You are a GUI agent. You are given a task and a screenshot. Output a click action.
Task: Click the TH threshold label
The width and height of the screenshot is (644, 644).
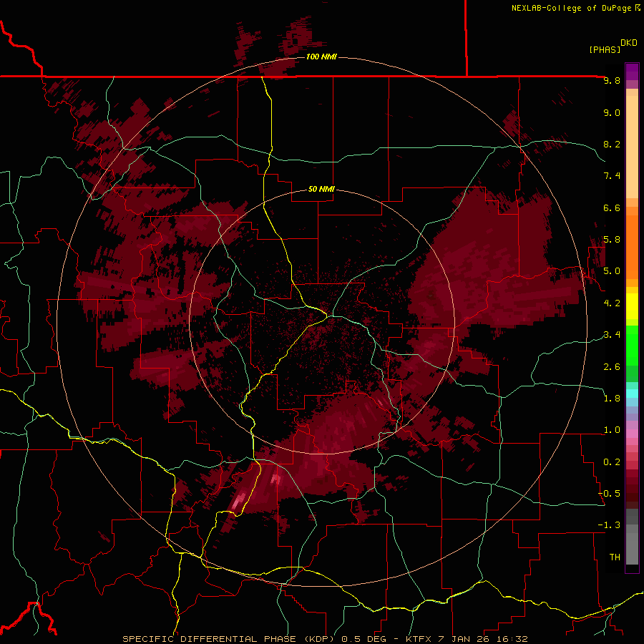(x=615, y=557)
